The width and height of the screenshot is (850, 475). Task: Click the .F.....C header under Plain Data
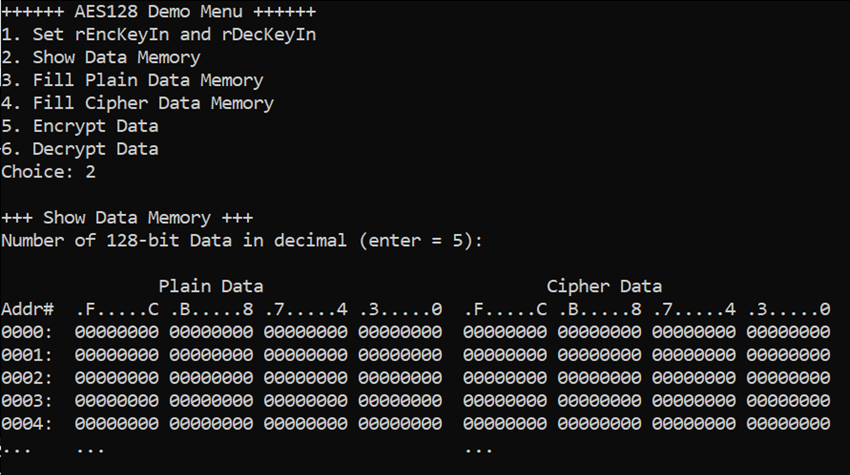(x=117, y=309)
